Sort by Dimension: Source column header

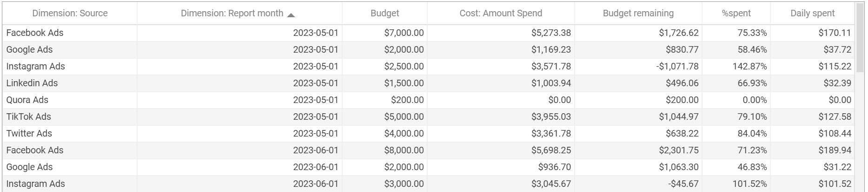(x=70, y=14)
